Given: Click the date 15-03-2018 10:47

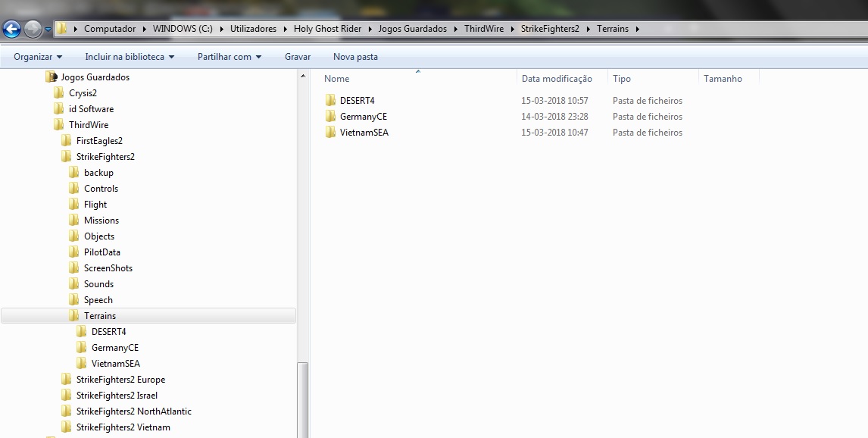Looking at the screenshot, I should click(x=554, y=133).
